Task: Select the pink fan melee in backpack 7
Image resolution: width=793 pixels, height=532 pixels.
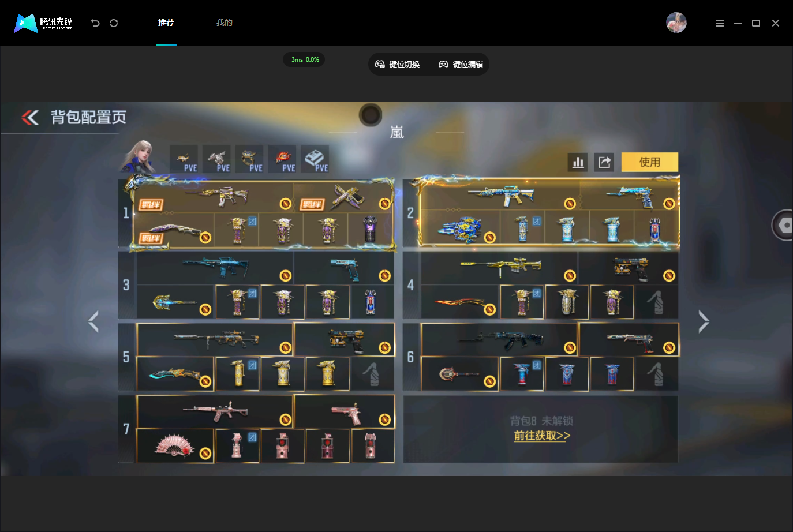Action: coord(175,446)
